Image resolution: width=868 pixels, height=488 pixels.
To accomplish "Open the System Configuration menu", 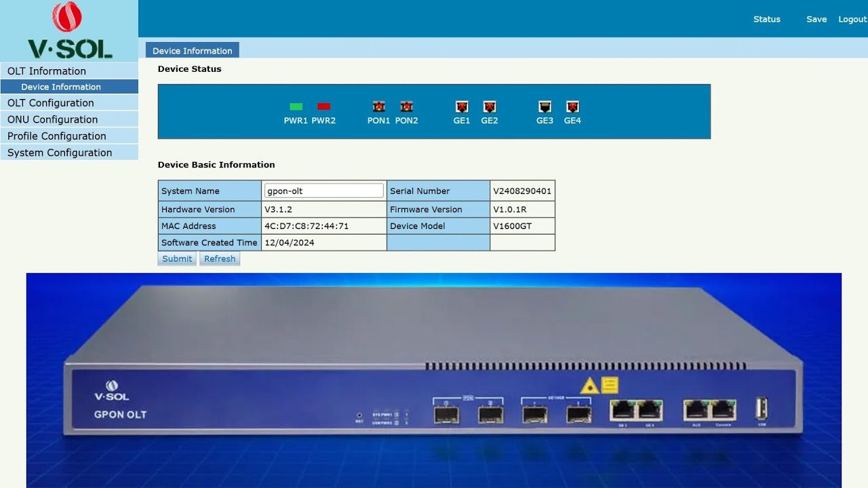I will tap(69, 152).
